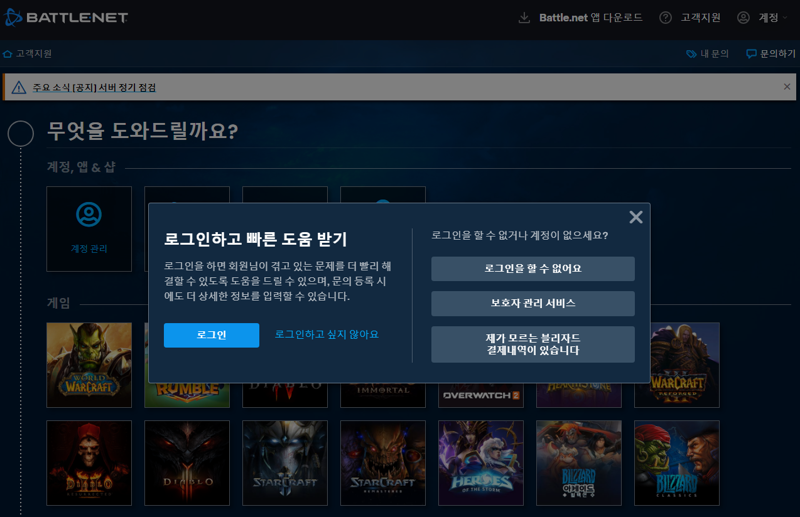Image resolution: width=800 pixels, height=517 pixels.
Task: Select the 계정 관리 category tile
Action: coord(89,229)
